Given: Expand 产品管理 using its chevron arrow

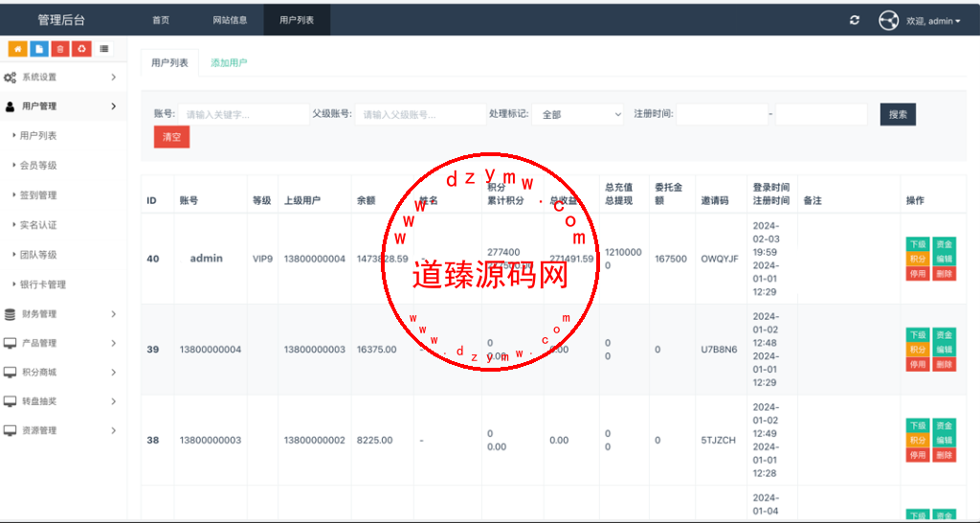Looking at the screenshot, I should click(x=113, y=343).
